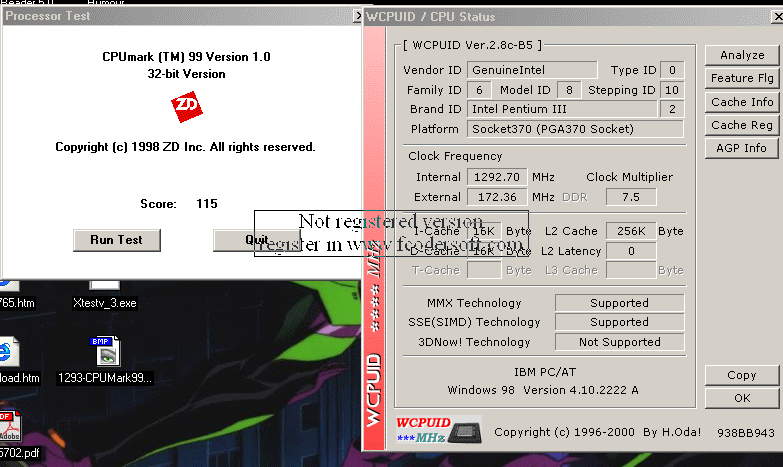Select the Adobe PDF file desktop icon
This screenshot has height=467, width=783.
tap(15, 435)
